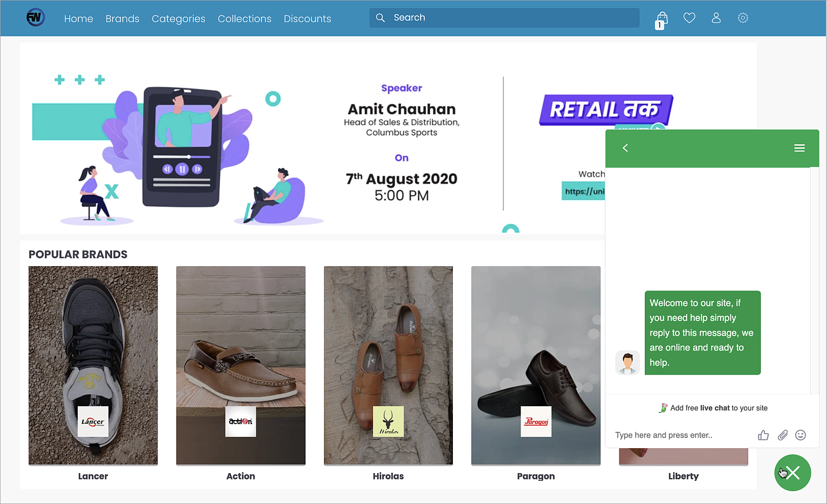Screen dimensions: 827x504
Task: Click the welcome chat message bubble
Action: (x=703, y=333)
